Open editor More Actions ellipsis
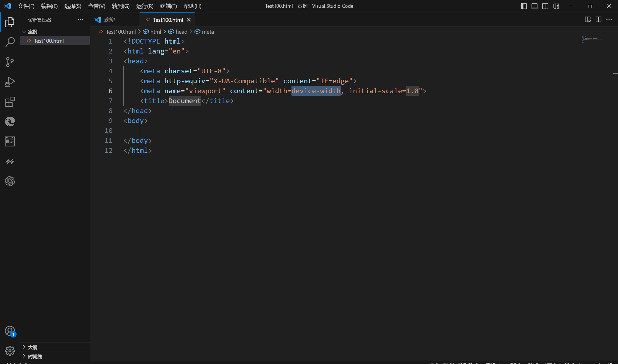This screenshot has width=618, height=364. pyautogui.click(x=609, y=20)
